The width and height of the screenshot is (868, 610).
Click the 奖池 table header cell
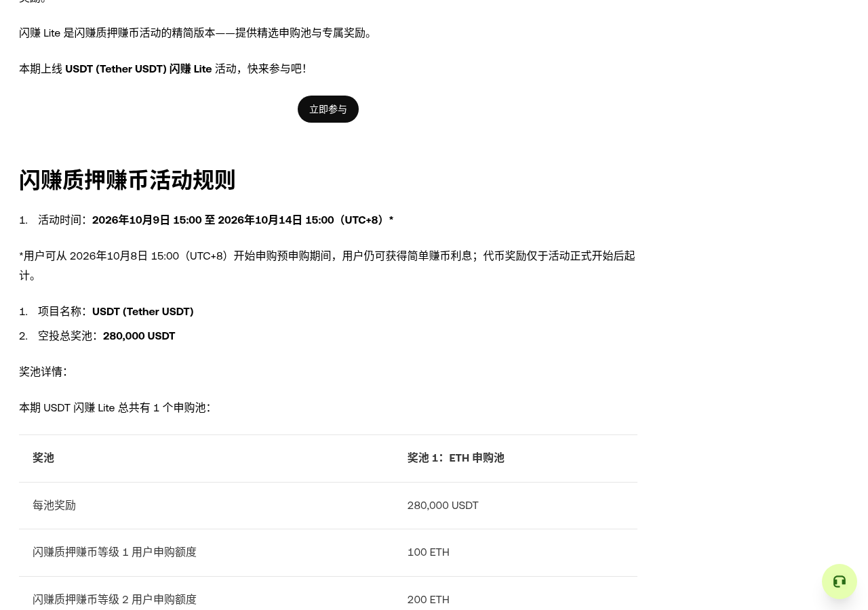(43, 457)
